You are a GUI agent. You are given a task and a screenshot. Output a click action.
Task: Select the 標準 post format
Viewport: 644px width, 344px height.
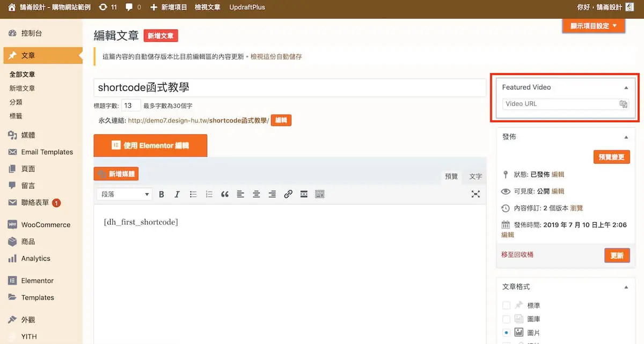(x=506, y=305)
